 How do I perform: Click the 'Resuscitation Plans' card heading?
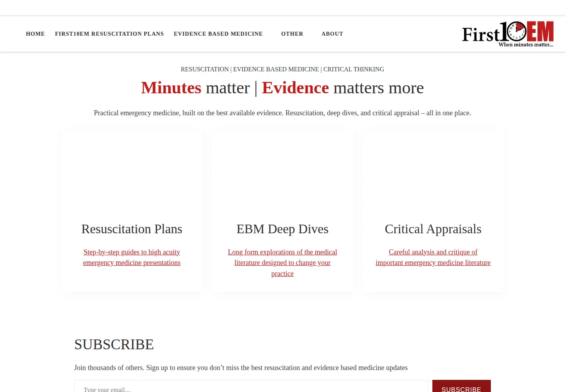132,229
